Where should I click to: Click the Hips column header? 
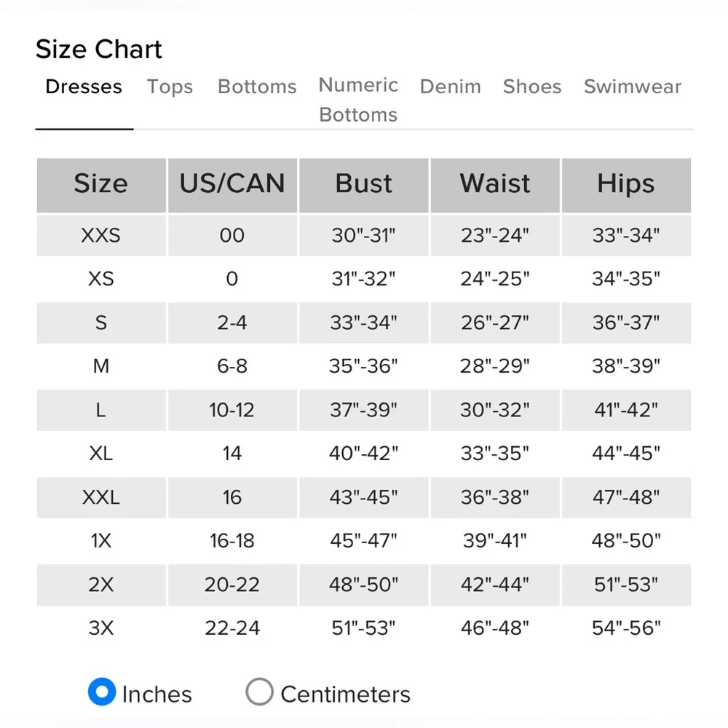626,184
